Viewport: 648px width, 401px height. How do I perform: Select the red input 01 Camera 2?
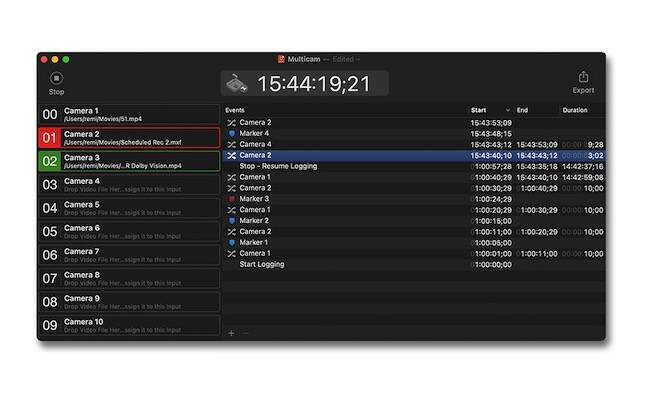[129, 138]
